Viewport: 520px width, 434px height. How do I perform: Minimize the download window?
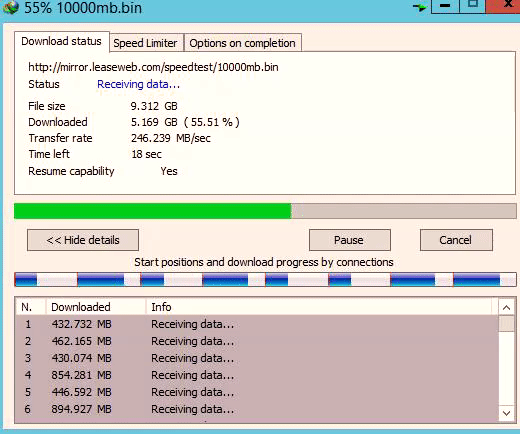click(445, 6)
